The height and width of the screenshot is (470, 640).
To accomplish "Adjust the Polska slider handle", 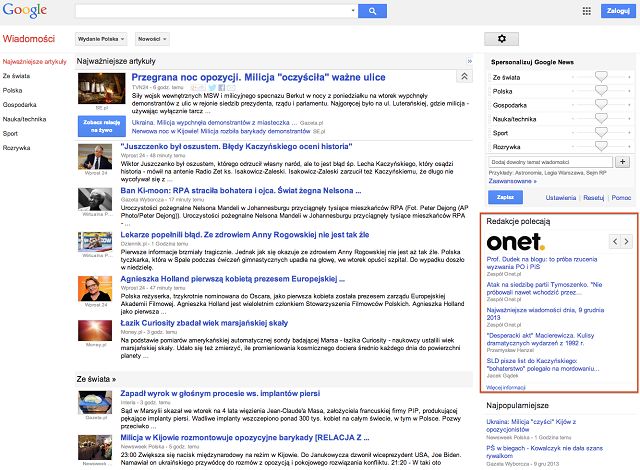I will pos(601,91).
